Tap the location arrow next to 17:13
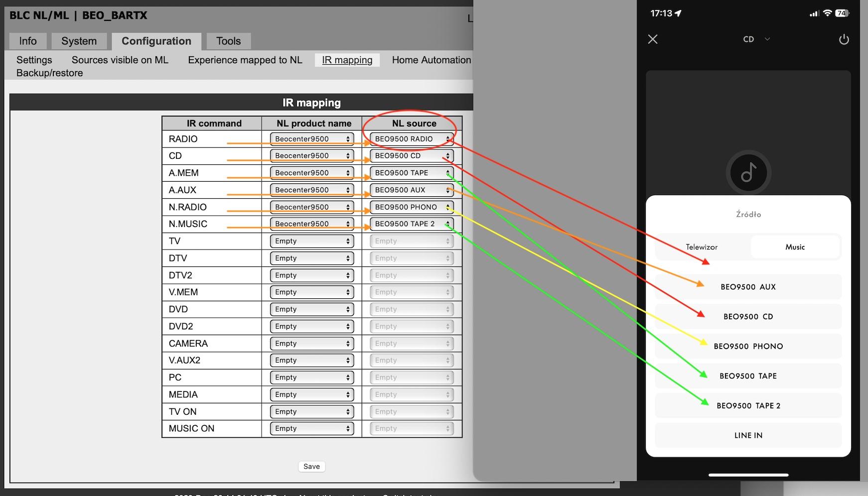 678,13
